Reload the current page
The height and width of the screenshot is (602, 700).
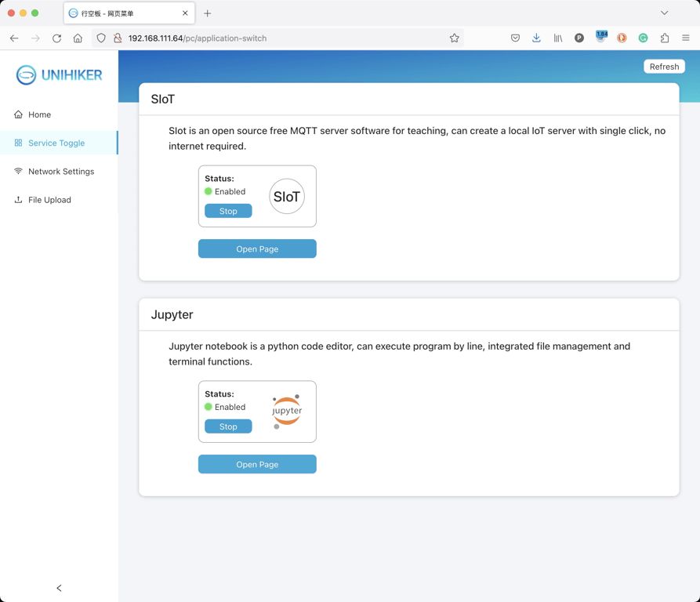pos(56,38)
